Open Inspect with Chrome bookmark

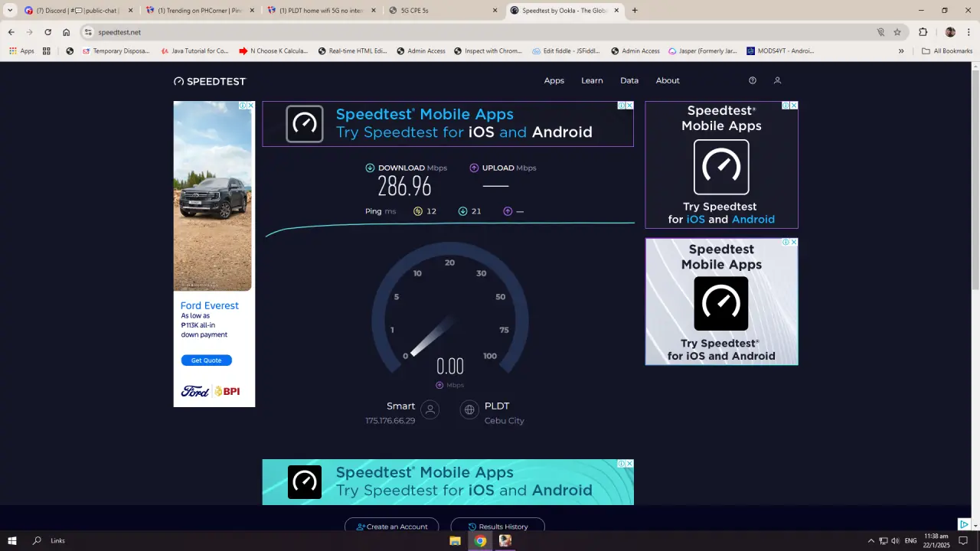tap(488, 51)
